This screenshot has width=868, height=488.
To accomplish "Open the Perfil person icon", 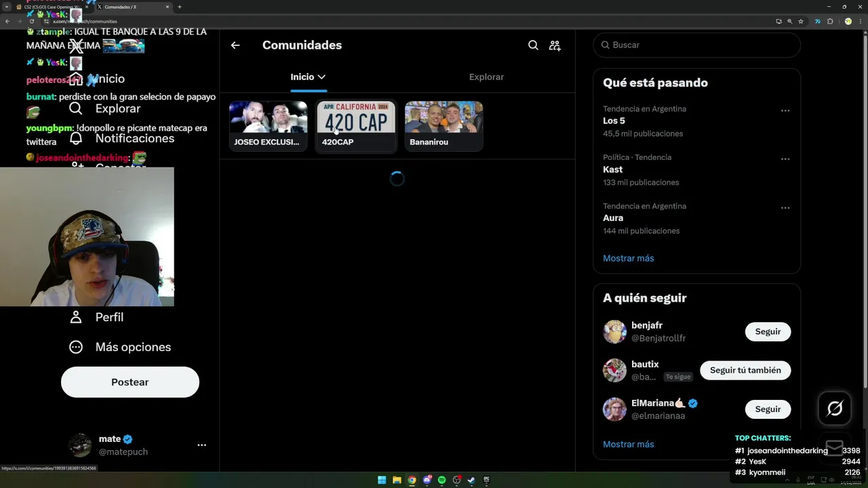I will coord(76,317).
